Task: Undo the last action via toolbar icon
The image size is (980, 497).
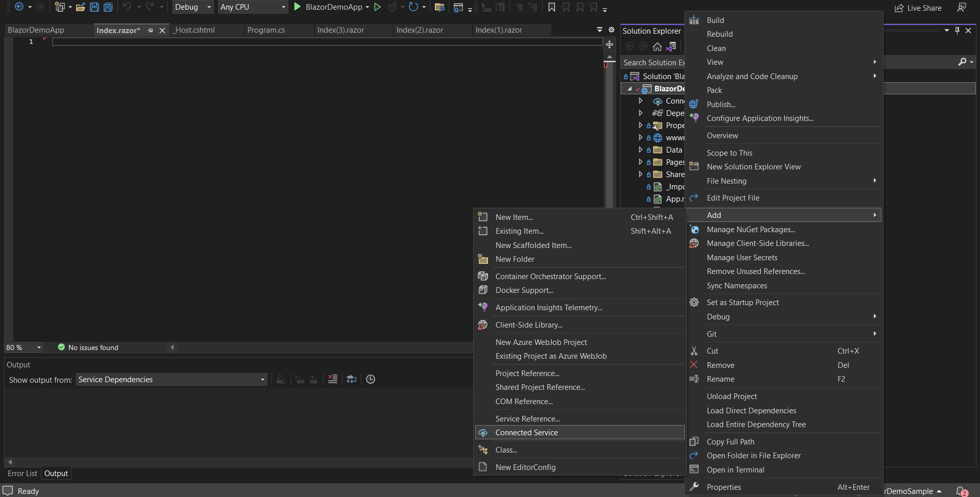Action: 127,7
